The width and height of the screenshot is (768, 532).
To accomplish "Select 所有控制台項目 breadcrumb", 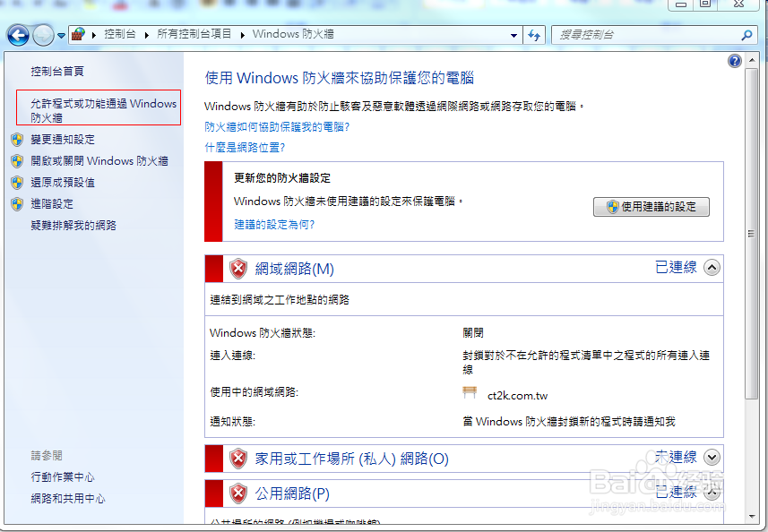I will pyautogui.click(x=194, y=34).
